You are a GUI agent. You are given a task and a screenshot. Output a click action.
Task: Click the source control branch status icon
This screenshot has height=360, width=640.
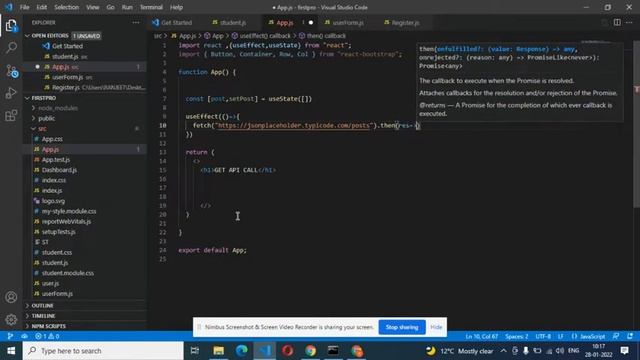click(10, 336)
